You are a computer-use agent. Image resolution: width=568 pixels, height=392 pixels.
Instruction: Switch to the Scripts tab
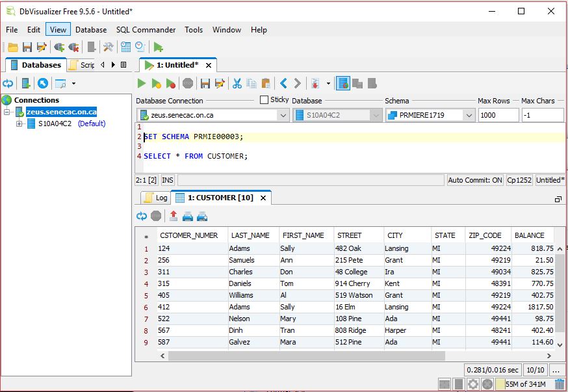coord(82,65)
